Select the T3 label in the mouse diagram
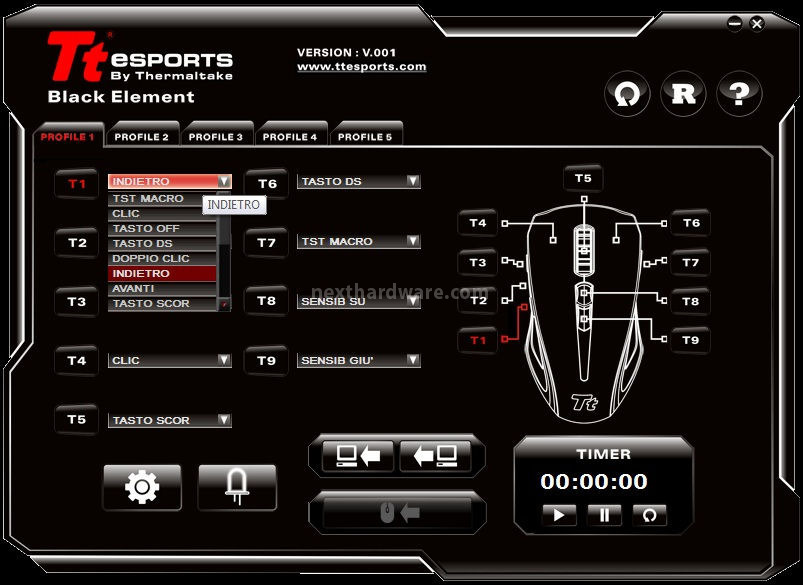The image size is (803, 585). [478, 263]
